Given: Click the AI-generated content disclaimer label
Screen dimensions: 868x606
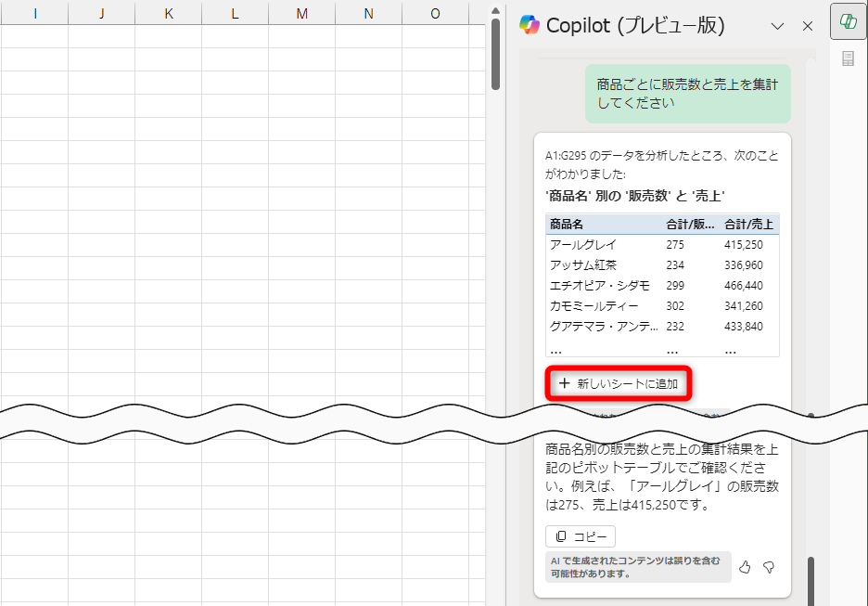Looking at the screenshot, I should [638, 567].
